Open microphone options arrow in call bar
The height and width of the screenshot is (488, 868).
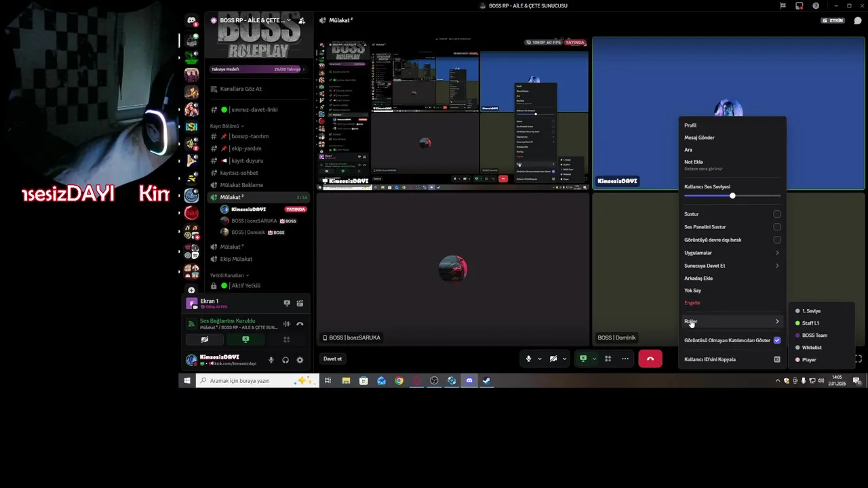tap(540, 359)
